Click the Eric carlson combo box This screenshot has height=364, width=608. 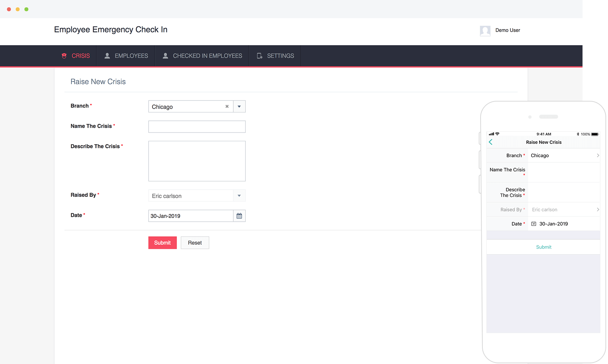pos(197,196)
